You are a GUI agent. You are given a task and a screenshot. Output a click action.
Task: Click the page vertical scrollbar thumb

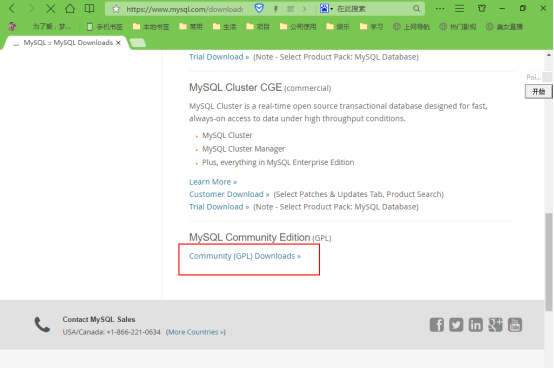tap(549, 262)
